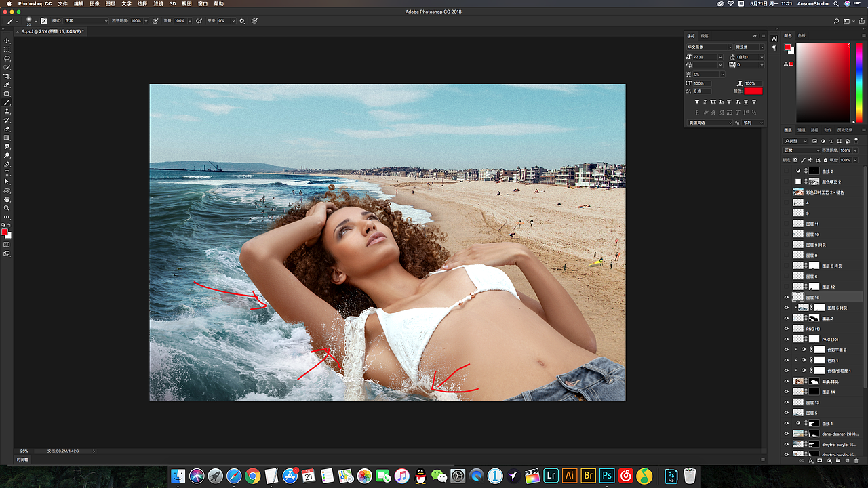Click the hue slider strip

(859, 82)
